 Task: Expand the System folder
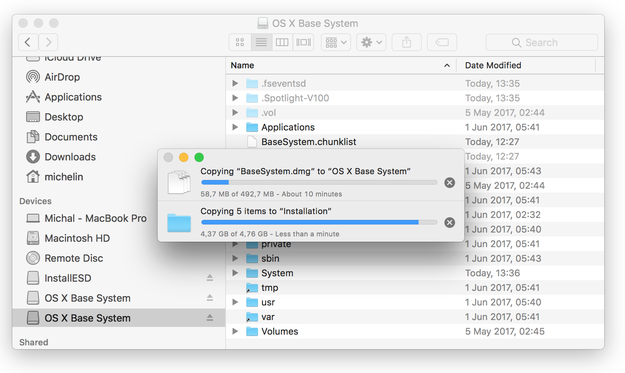(235, 273)
